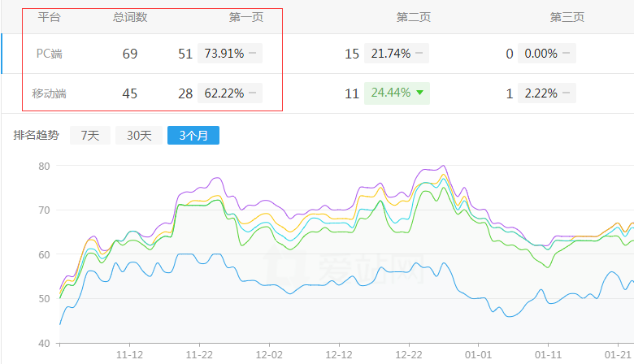Select the PC端 platform row

coord(50,54)
